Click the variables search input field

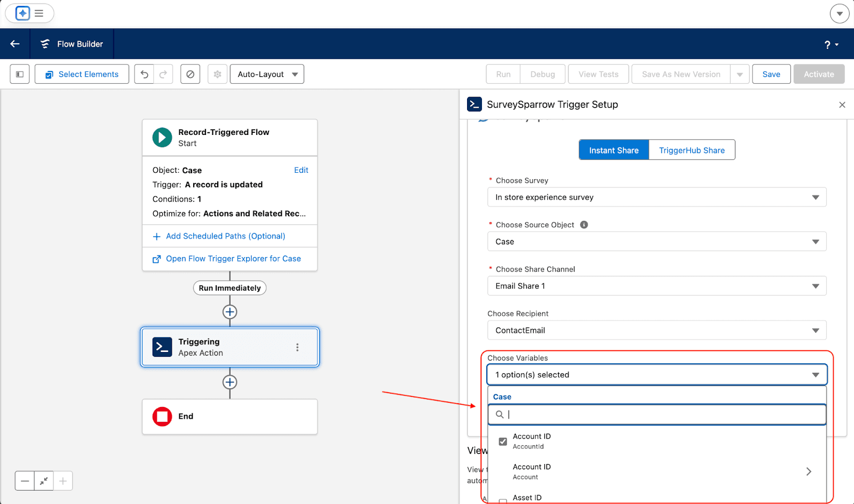662,414
